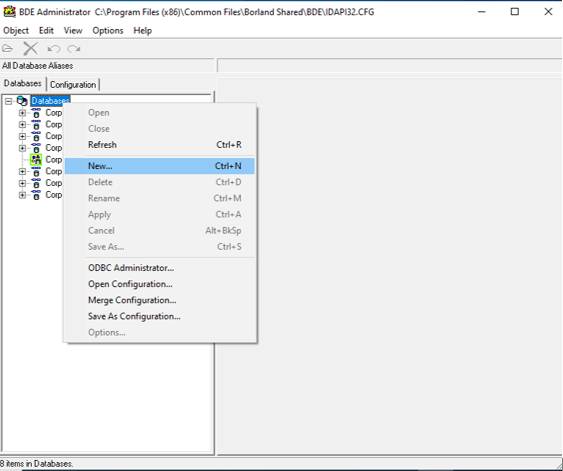
Task: Click the BDE Administrator title bar icon
Action: (9, 12)
